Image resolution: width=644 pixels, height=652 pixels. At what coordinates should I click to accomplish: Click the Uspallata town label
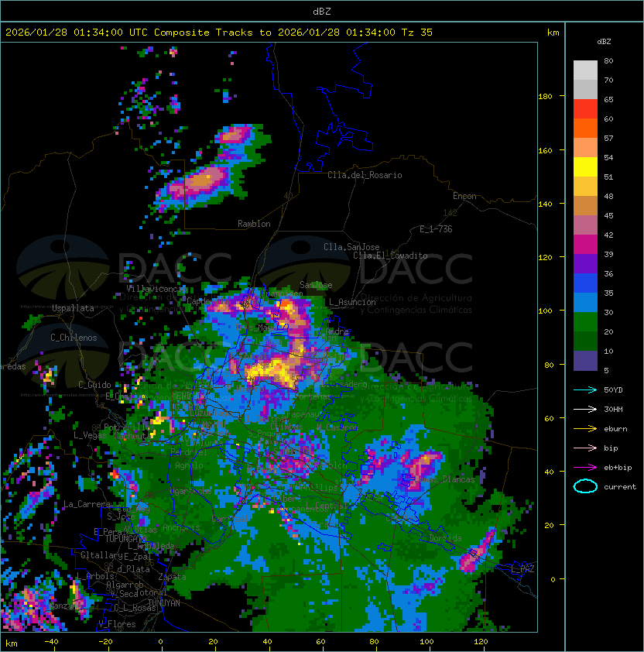coord(73,308)
